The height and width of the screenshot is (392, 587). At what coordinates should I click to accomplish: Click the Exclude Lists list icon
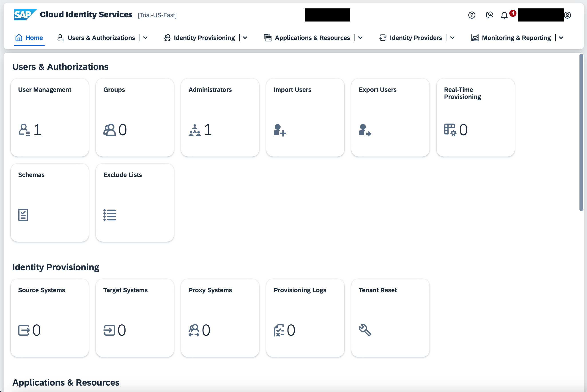click(x=110, y=215)
